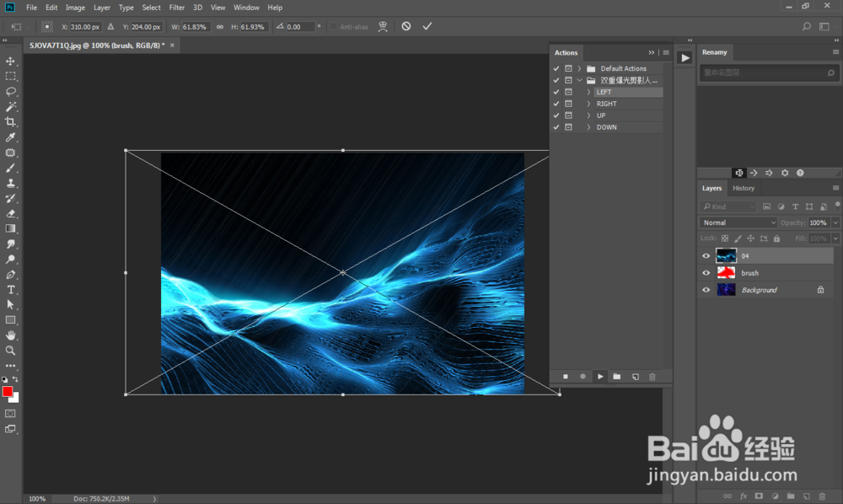Create new action set folder icon
This screenshot has height=504, width=843.
coord(617,377)
